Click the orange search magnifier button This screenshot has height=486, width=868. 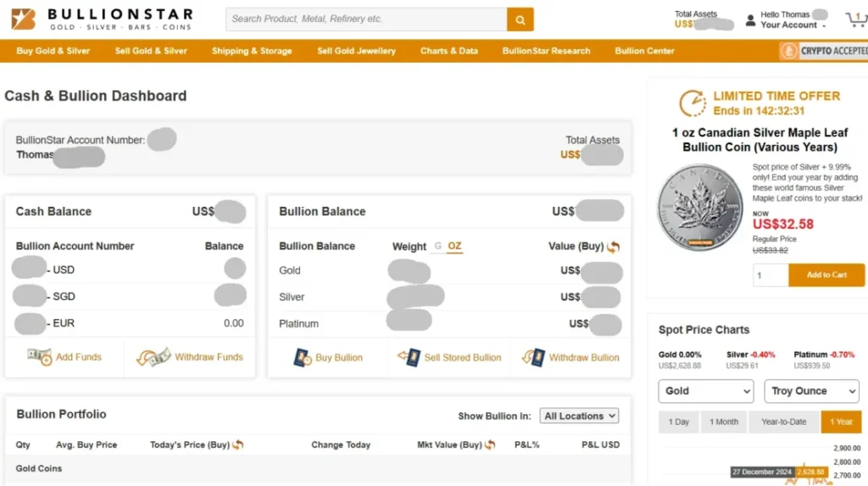tap(520, 19)
